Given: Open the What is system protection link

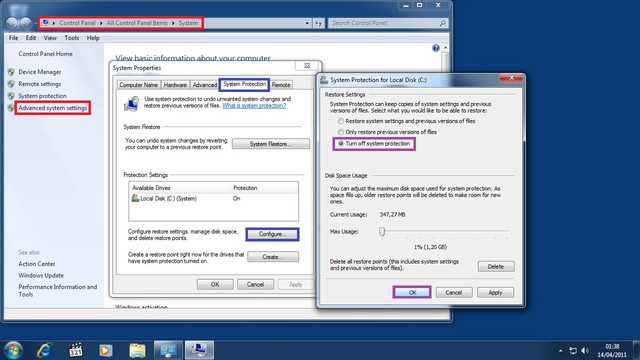Looking at the screenshot, I should (254, 106).
